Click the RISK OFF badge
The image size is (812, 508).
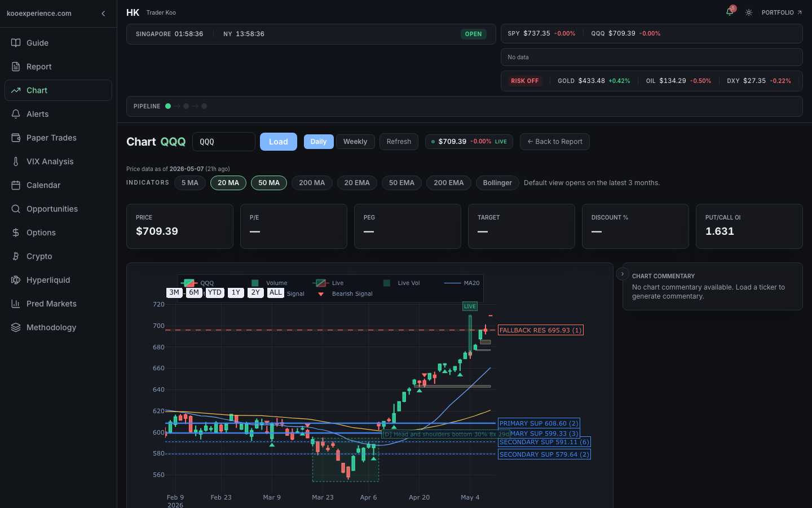525,81
